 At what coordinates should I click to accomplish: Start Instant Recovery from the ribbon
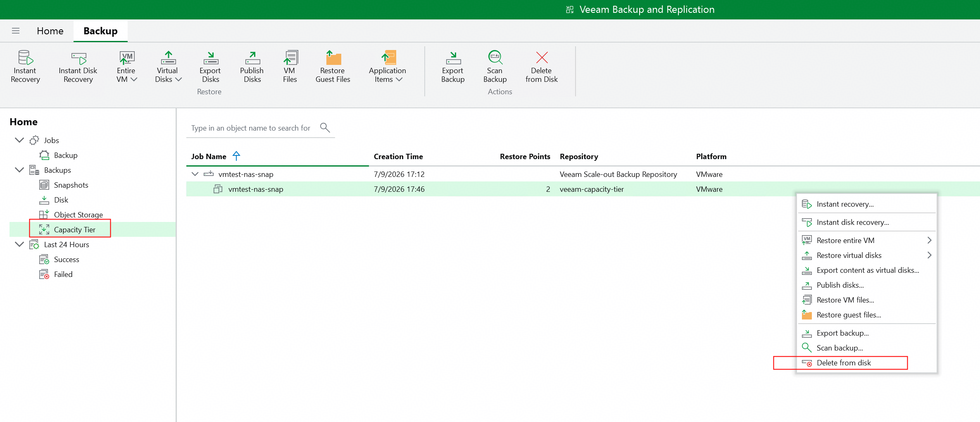click(x=25, y=67)
